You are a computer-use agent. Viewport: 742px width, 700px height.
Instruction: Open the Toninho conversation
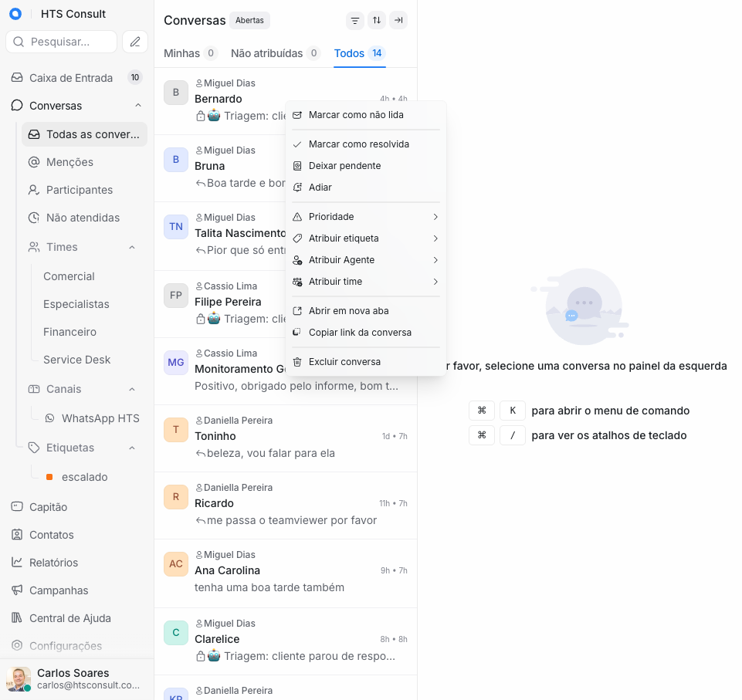click(x=286, y=438)
